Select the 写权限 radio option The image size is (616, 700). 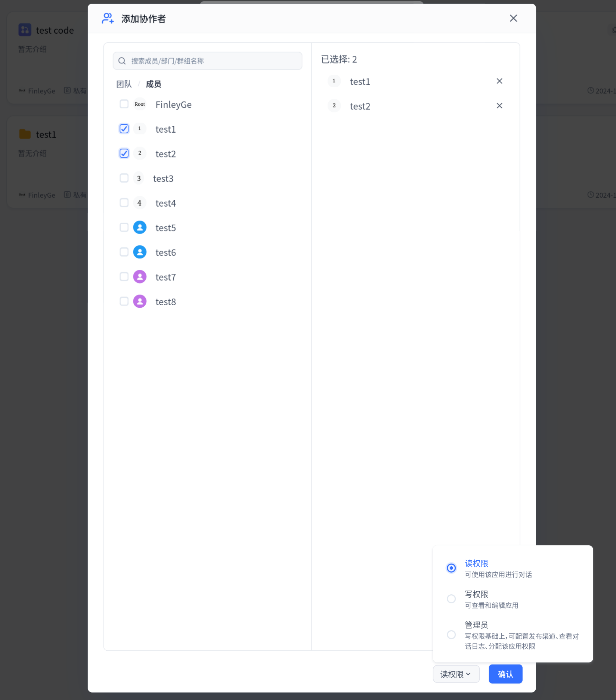pyautogui.click(x=451, y=599)
